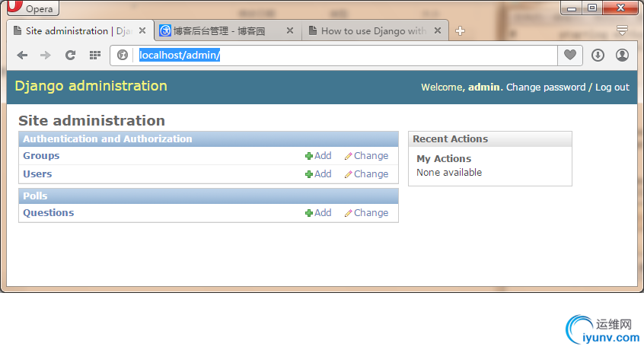Click the Opera menu button
Image resolution: width=644 pixels, height=350 pixels.
[33, 8]
